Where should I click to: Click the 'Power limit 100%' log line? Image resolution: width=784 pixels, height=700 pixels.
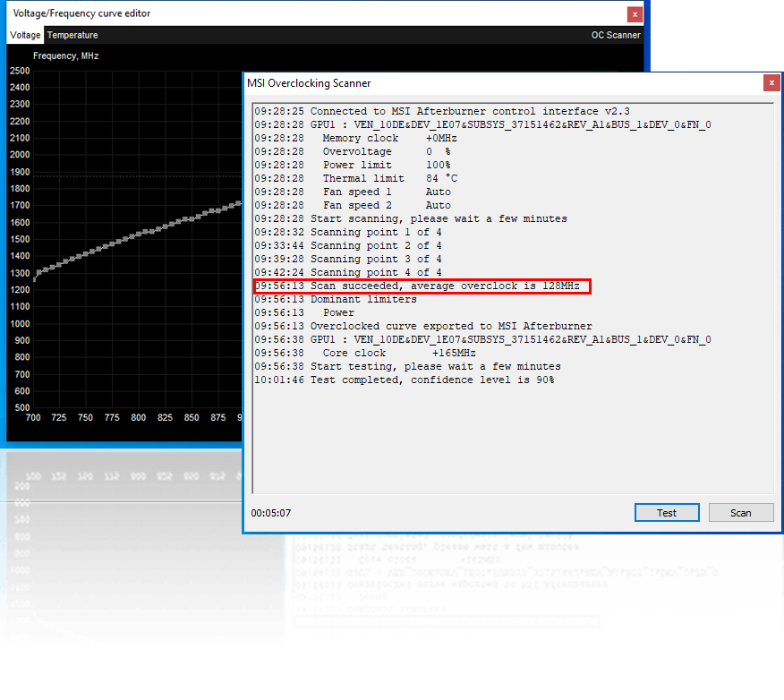point(353,165)
